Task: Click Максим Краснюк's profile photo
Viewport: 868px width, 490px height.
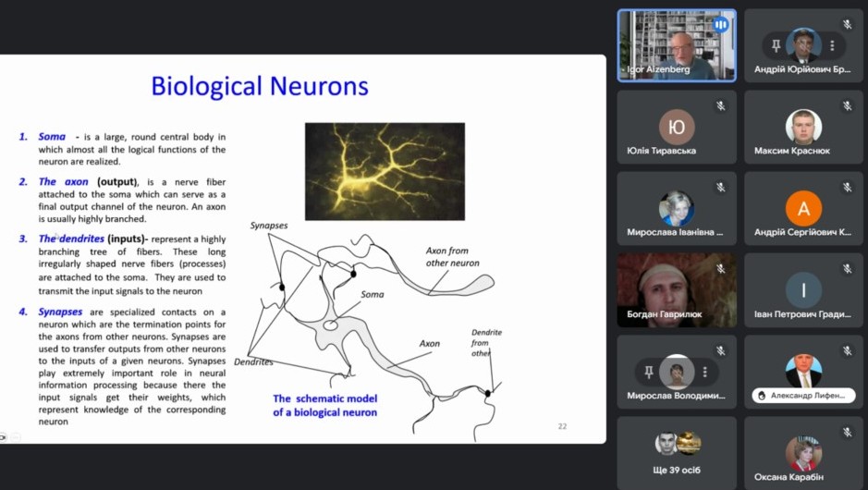Action: [803, 126]
